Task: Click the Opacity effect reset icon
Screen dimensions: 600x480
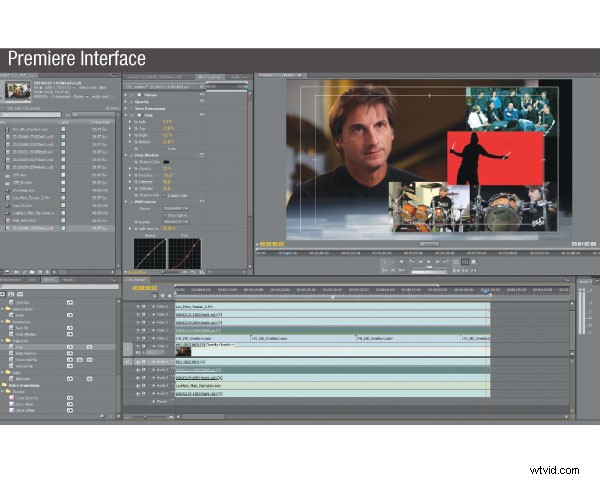Action: coord(202,101)
